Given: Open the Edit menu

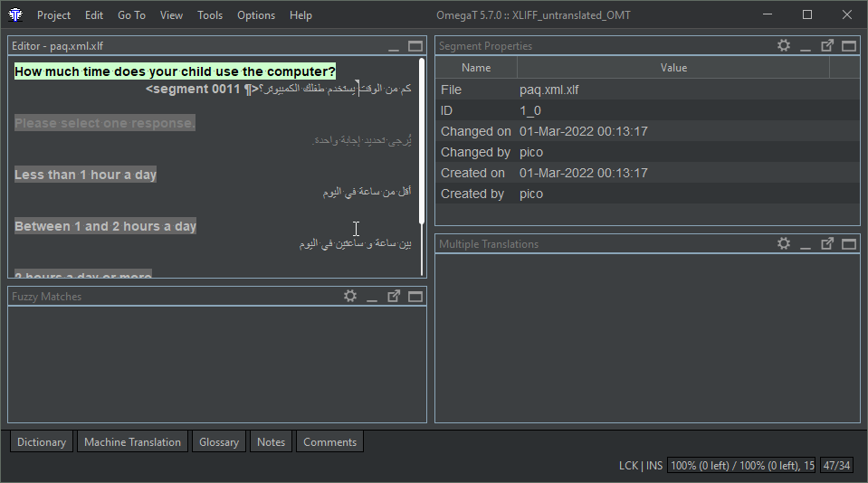Looking at the screenshot, I should coord(94,15).
